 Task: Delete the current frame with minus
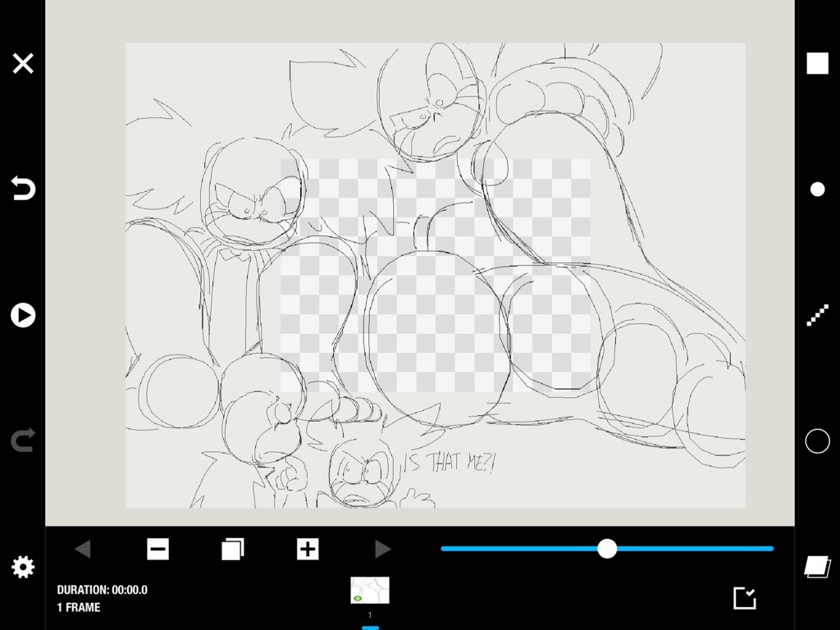158,549
